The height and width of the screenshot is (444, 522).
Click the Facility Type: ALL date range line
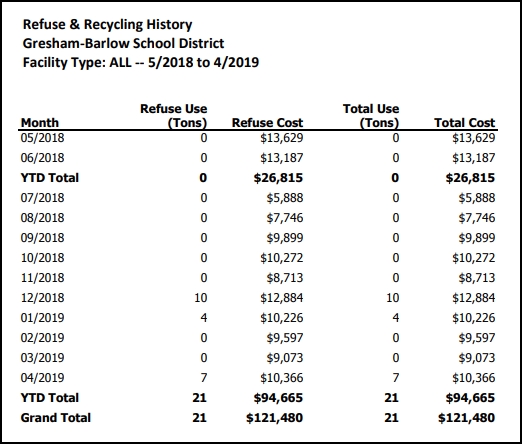coord(141,62)
